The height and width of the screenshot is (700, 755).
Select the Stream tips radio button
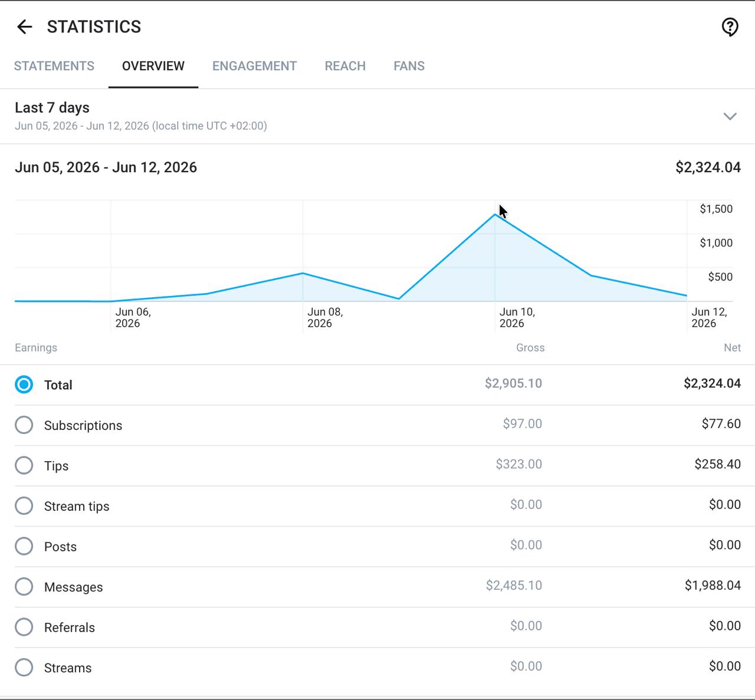[24, 505]
